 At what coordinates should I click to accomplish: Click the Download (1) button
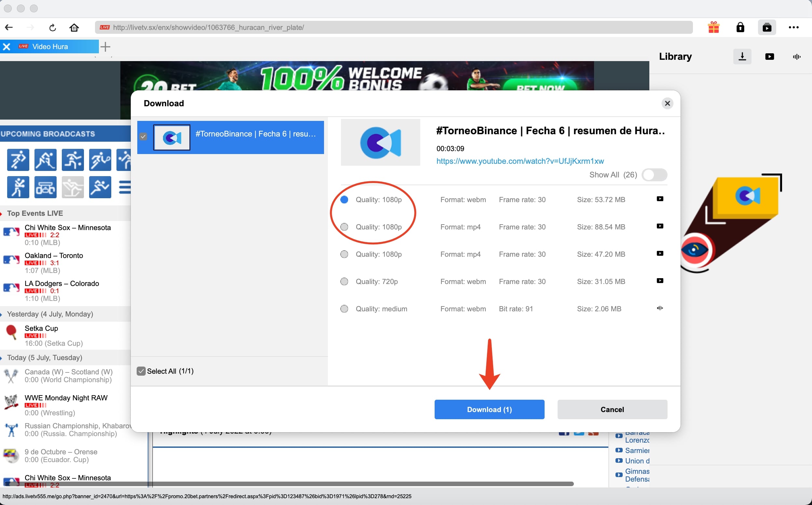pyautogui.click(x=489, y=409)
